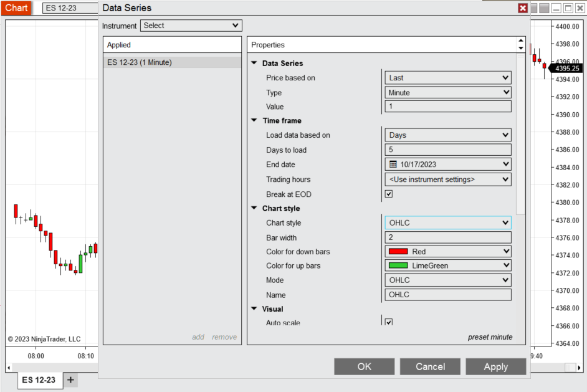Open the Trading hours dropdown

[448, 179]
